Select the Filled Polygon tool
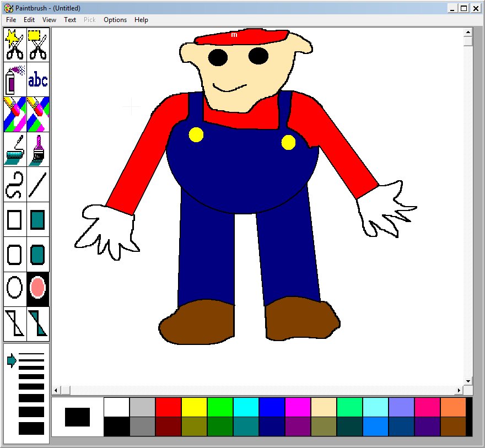 pos(38,323)
